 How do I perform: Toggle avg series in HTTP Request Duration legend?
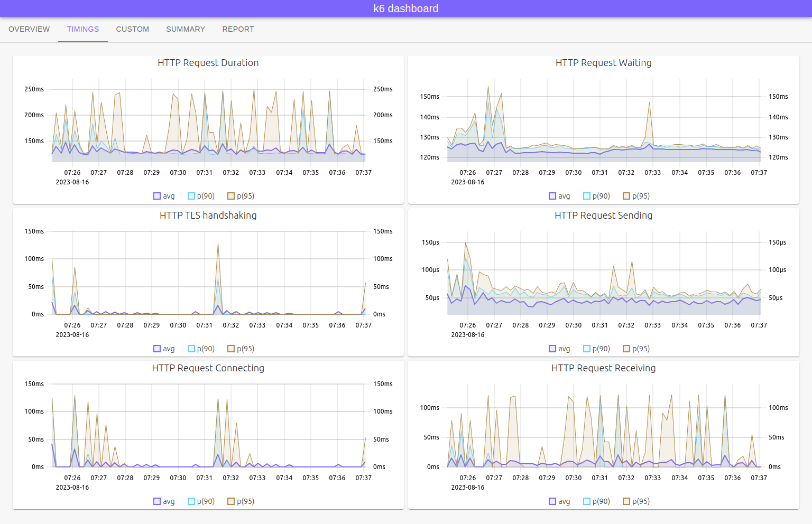[x=164, y=196]
